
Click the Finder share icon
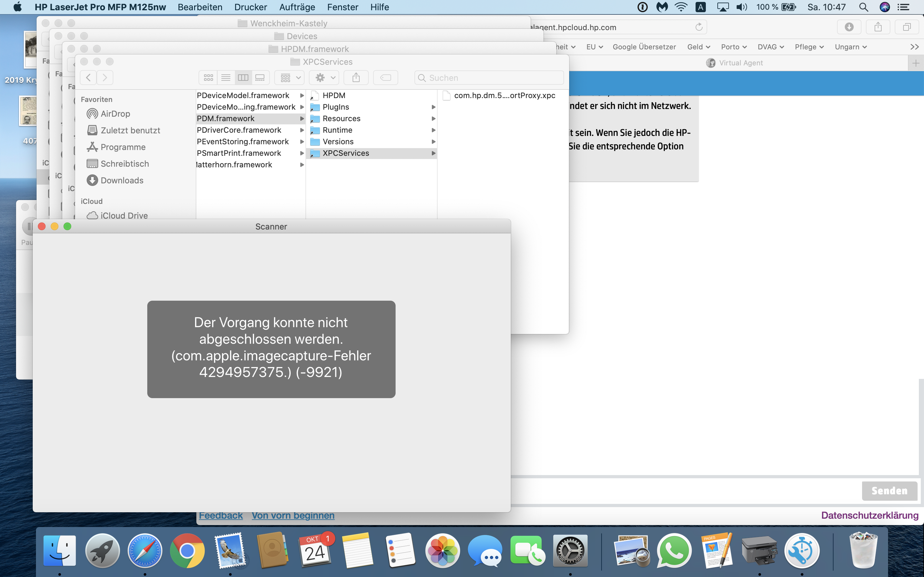coord(356,78)
